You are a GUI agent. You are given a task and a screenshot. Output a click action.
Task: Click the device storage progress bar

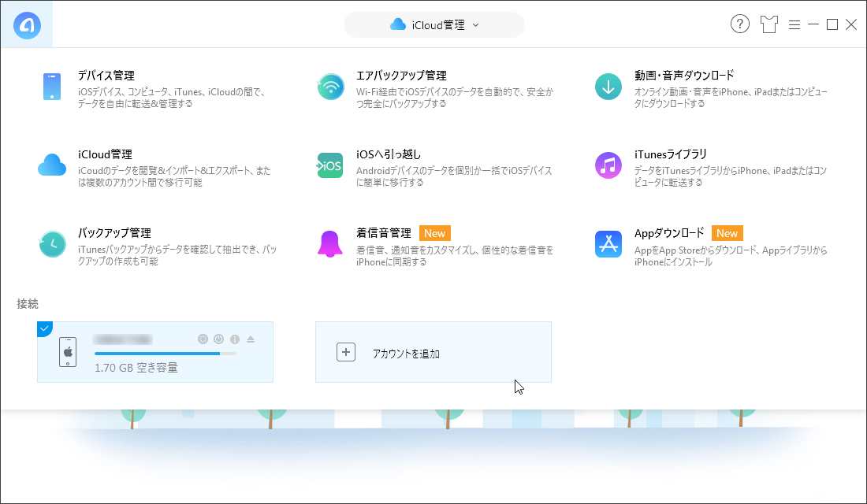pyautogui.click(x=166, y=354)
